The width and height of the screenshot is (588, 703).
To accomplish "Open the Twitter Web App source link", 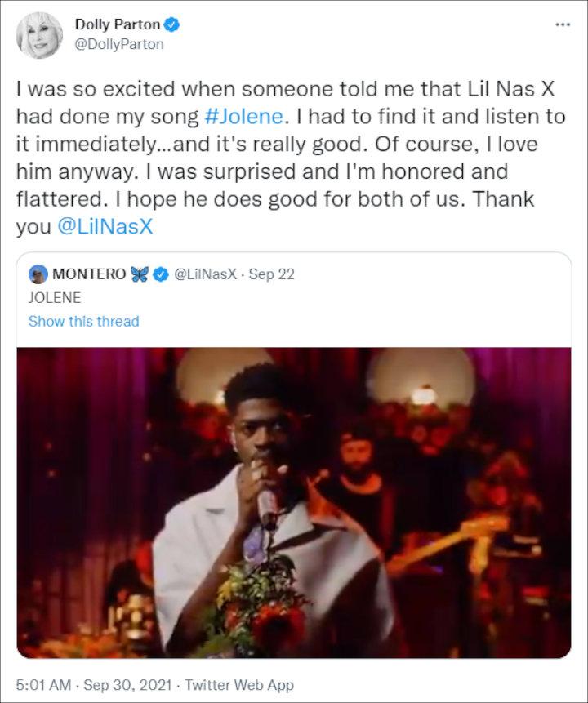I will (x=240, y=685).
